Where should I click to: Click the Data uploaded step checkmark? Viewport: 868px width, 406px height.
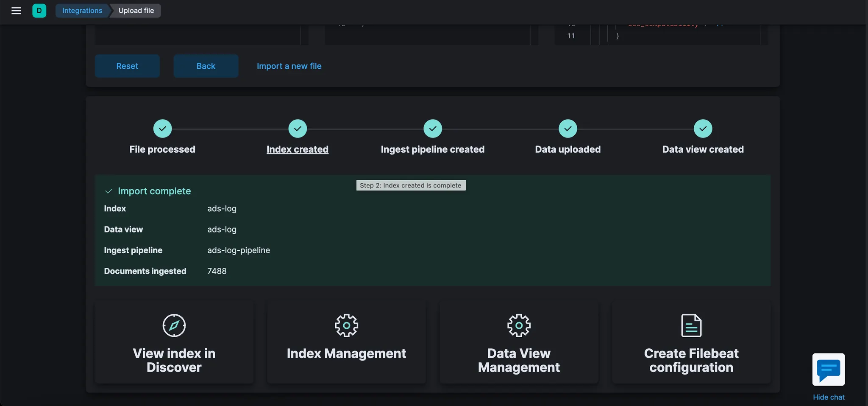(568, 129)
